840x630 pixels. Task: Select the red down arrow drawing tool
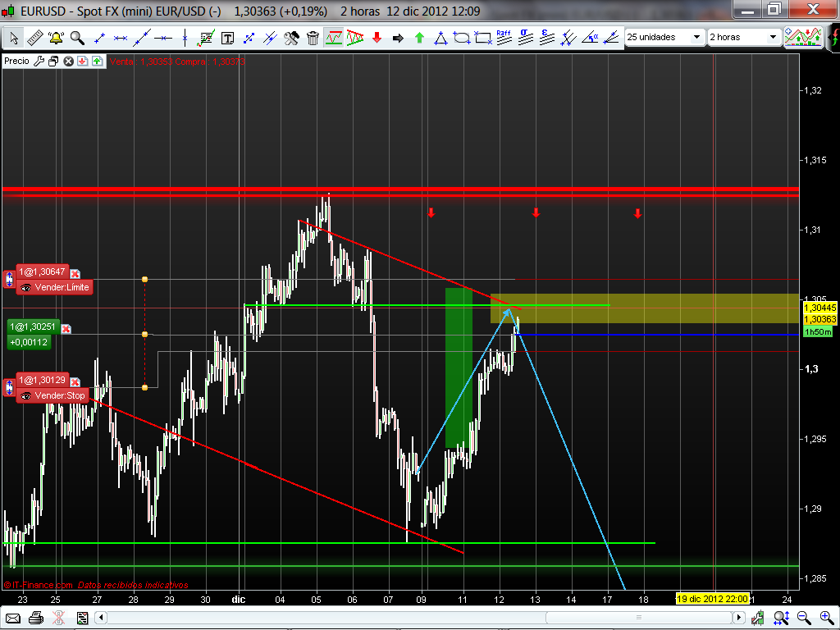(x=377, y=38)
